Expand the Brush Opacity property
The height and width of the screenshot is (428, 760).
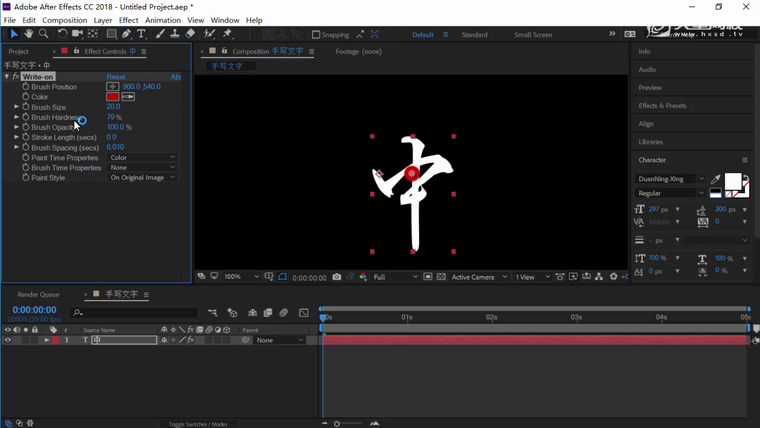[x=17, y=127]
